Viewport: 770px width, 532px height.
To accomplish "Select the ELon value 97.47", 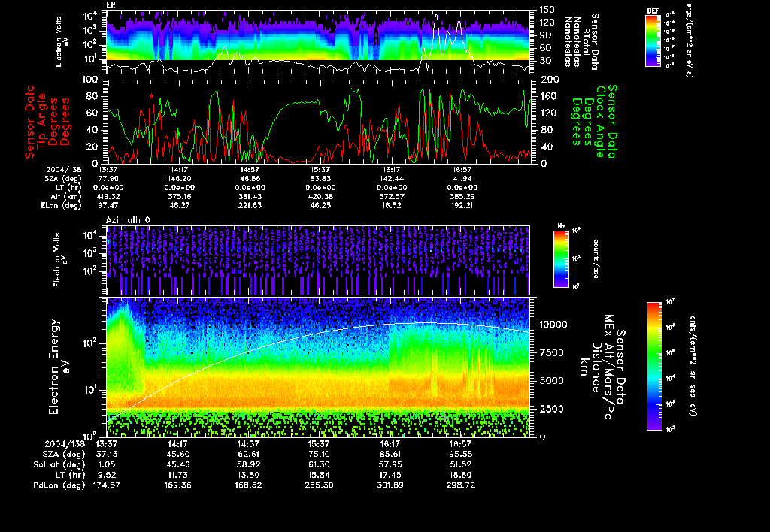I will point(108,206).
